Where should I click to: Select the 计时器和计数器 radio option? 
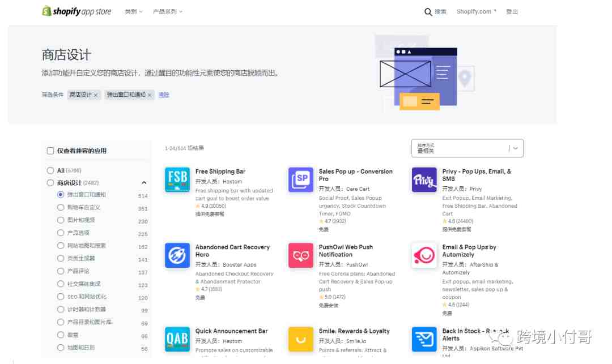[61, 310]
